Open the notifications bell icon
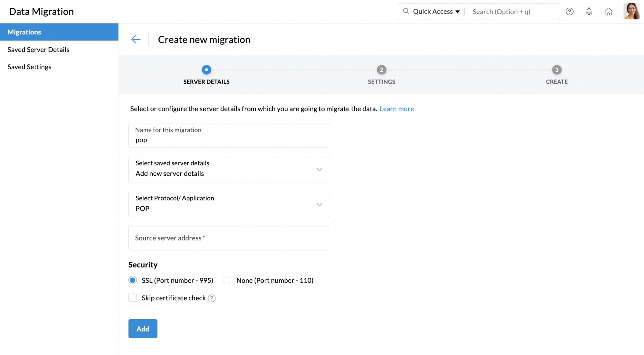 [x=589, y=12]
